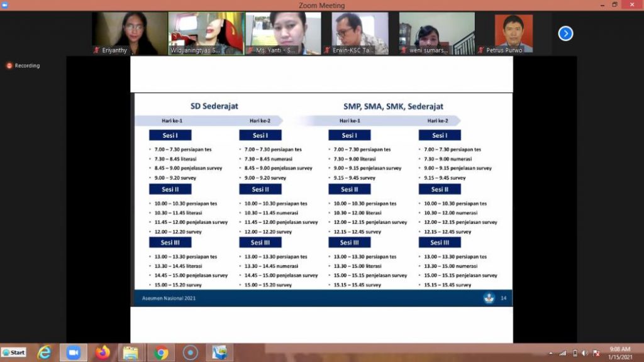
Task: Click the system tray volume icon
Action: coord(585,353)
